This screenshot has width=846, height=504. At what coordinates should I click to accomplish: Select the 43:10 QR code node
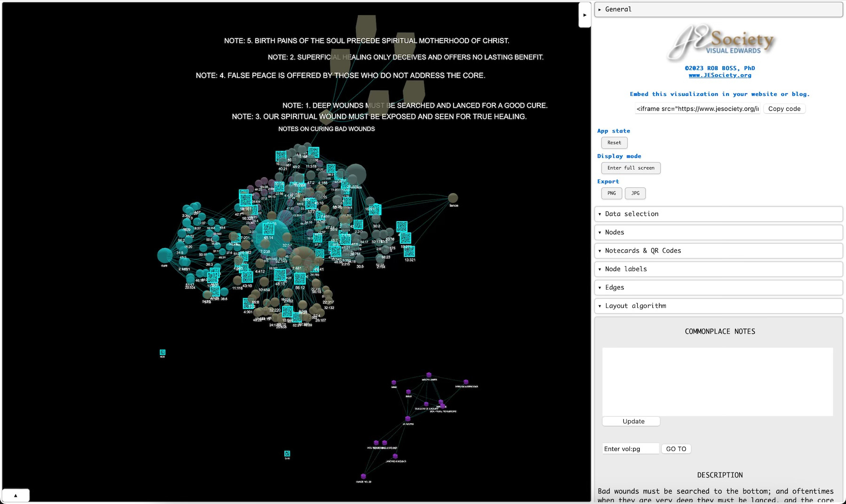[x=247, y=277]
